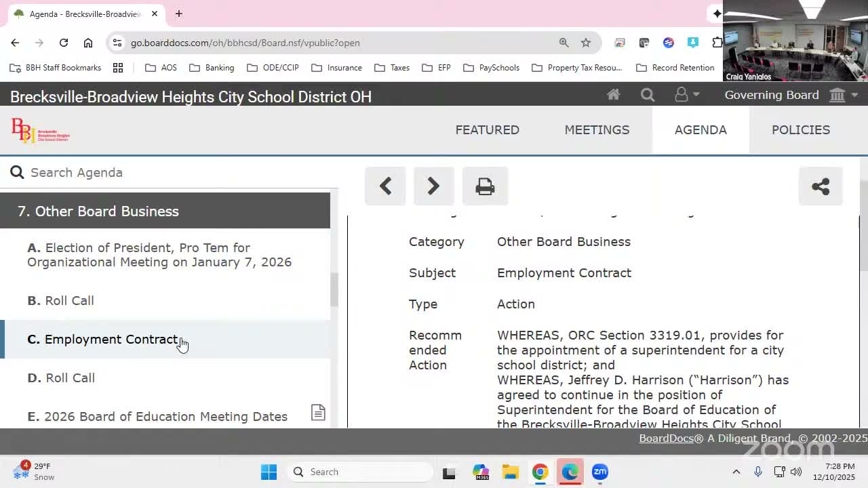Open attachment icon for Meeting Dates item
The height and width of the screenshot is (488, 868).
pyautogui.click(x=318, y=413)
